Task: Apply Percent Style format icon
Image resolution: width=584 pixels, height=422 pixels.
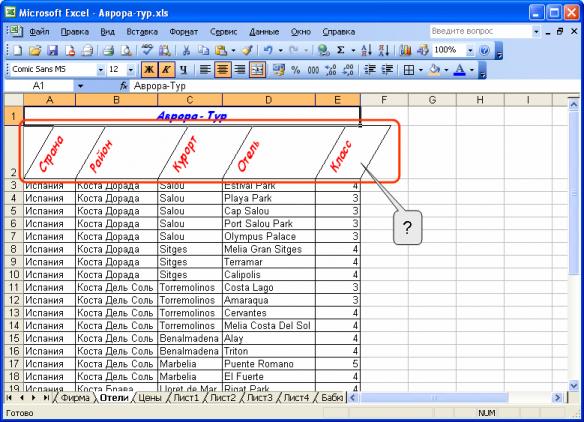Action: [x=296, y=70]
